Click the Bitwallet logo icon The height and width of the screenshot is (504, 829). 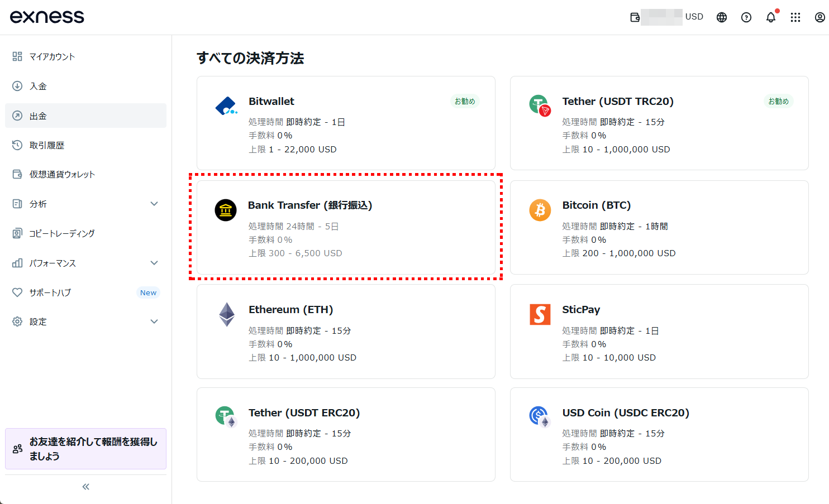(x=226, y=106)
